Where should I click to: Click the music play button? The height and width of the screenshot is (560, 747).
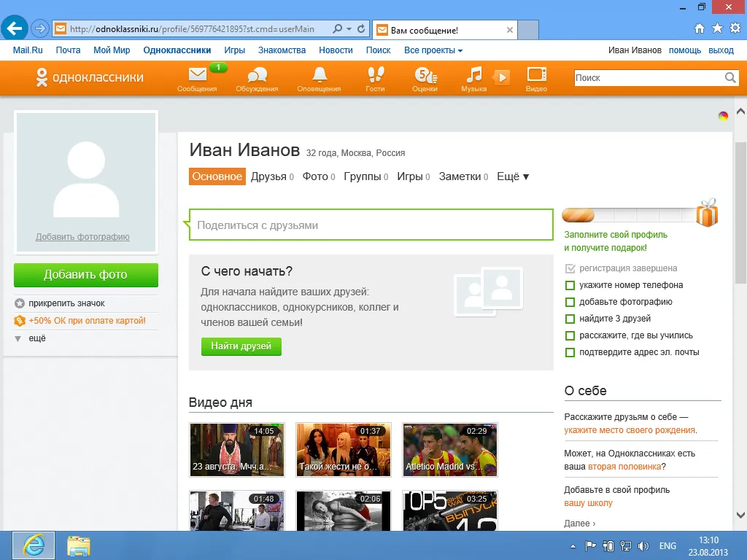click(502, 77)
